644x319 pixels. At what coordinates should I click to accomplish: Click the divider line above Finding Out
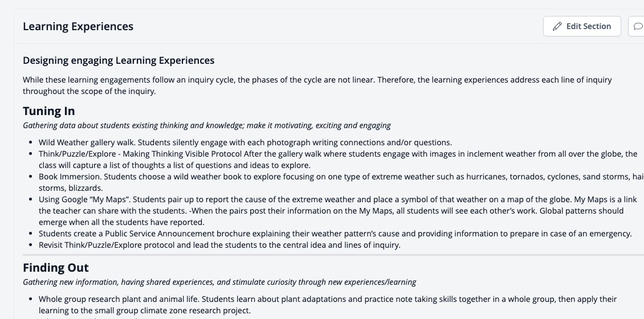(x=333, y=255)
